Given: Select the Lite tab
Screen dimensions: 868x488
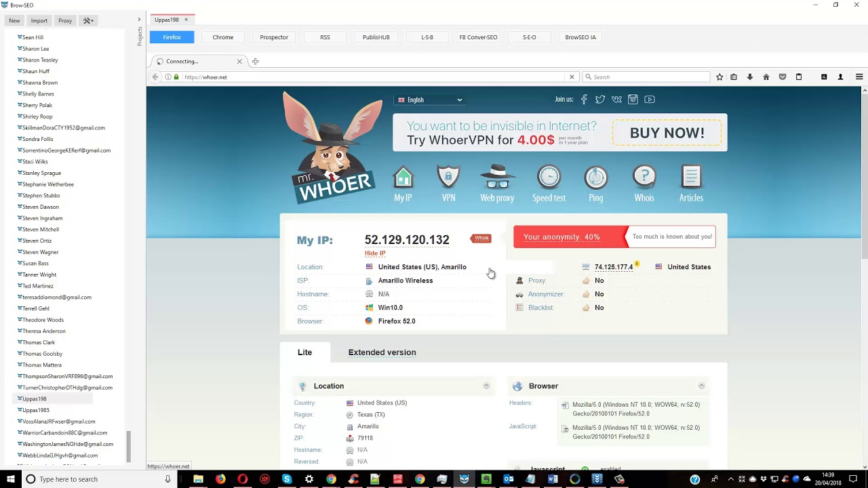Looking at the screenshot, I should coord(304,352).
